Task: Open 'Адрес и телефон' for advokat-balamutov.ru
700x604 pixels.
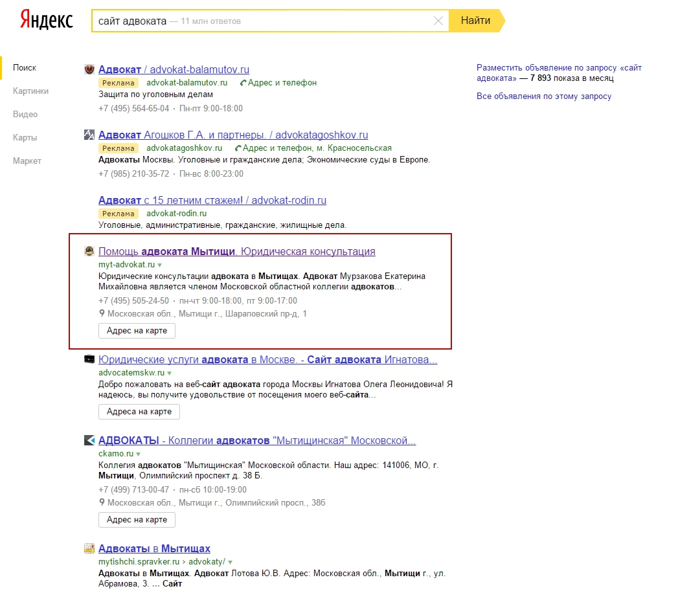Action: coord(282,83)
